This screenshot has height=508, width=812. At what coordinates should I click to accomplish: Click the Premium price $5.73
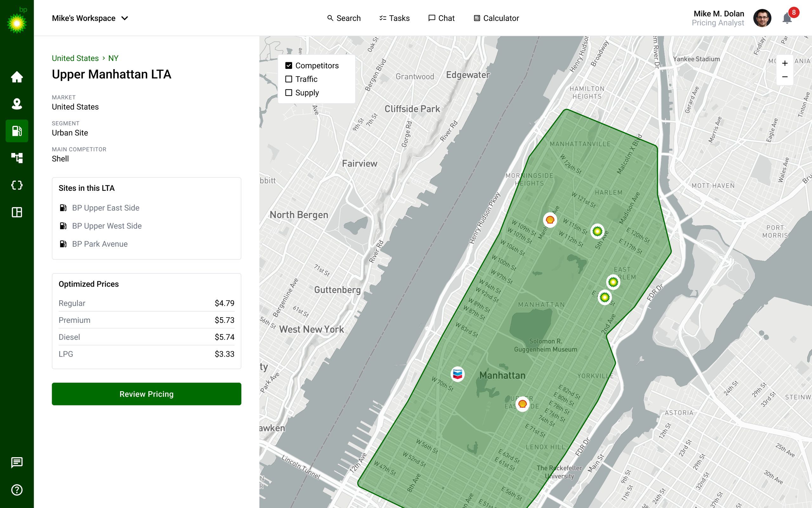coord(225,320)
